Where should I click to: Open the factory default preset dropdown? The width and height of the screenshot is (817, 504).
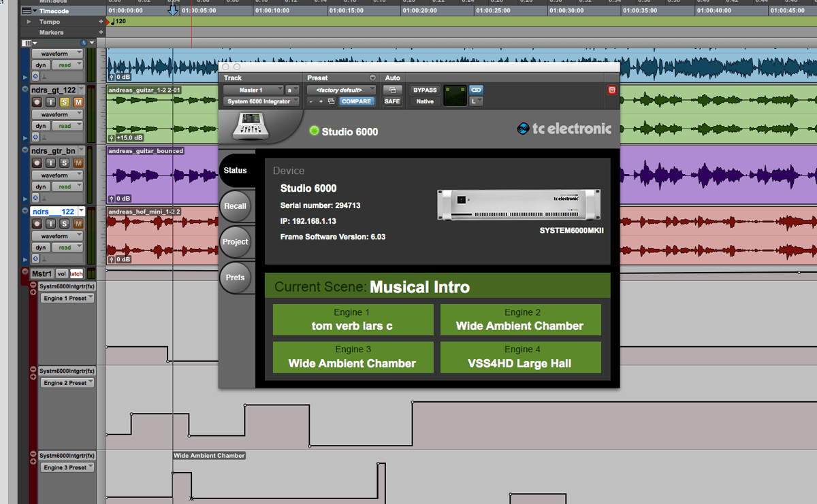tap(340, 89)
